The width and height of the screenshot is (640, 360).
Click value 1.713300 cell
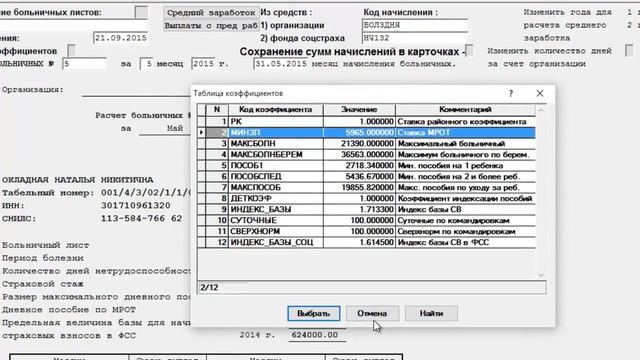click(x=359, y=210)
